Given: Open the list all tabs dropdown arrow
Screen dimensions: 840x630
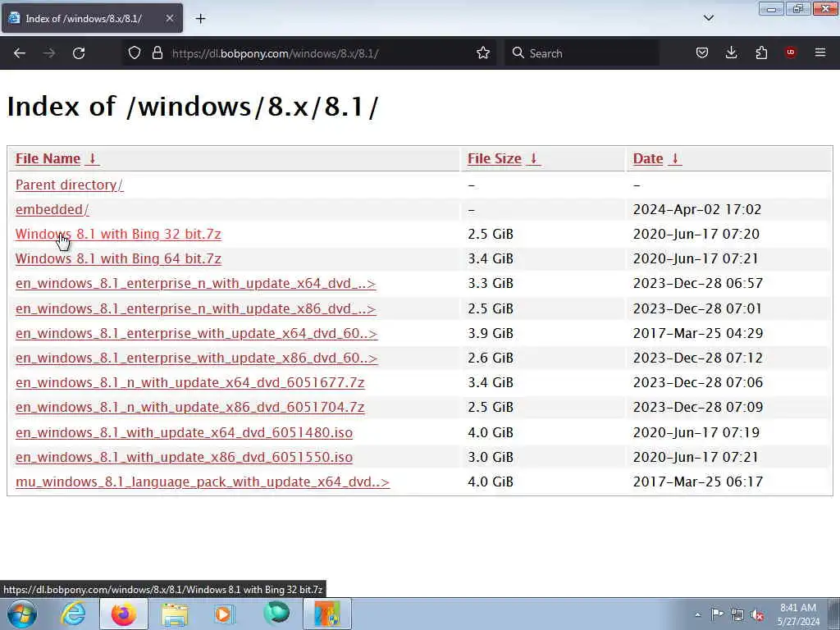Looking at the screenshot, I should (x=708, y=18).
